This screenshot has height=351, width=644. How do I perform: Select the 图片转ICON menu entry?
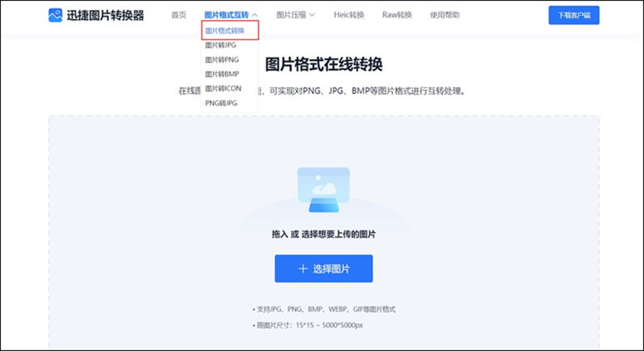click(223, 88)
